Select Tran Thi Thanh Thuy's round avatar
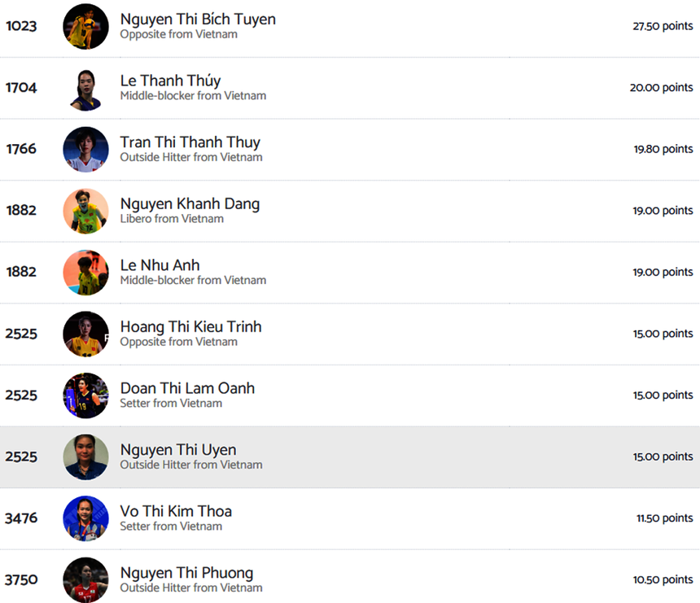The width and height of the screenshot is (700, 603). coord(85,150)
